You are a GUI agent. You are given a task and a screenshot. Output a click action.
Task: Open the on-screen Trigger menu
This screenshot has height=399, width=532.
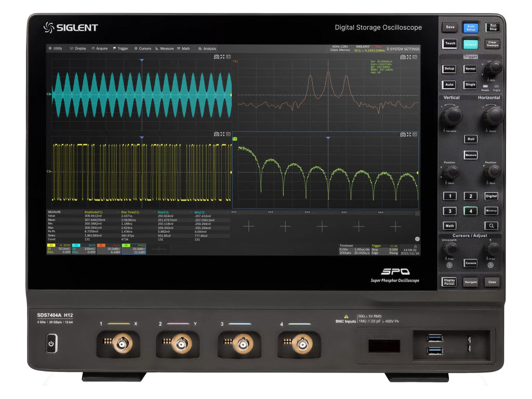coord(121,48)
